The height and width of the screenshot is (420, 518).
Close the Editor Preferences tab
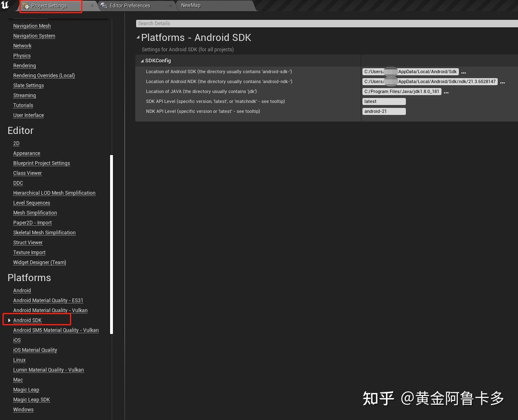click(170, 6)
